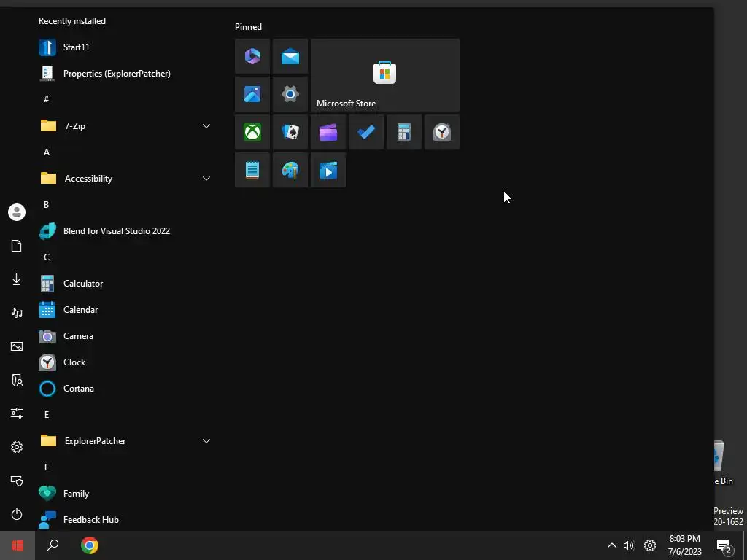Open the Microsoft 365 pinned tile
This screenshot has height=560, width=747.
tap(252, 56)
